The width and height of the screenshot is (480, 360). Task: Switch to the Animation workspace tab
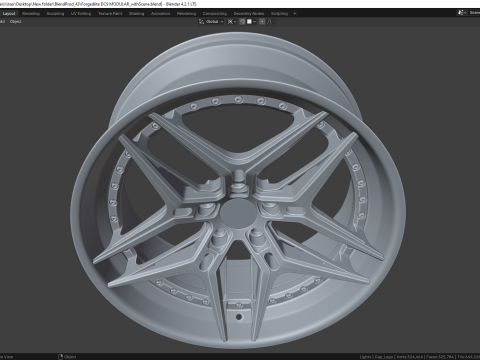[160, 14]
